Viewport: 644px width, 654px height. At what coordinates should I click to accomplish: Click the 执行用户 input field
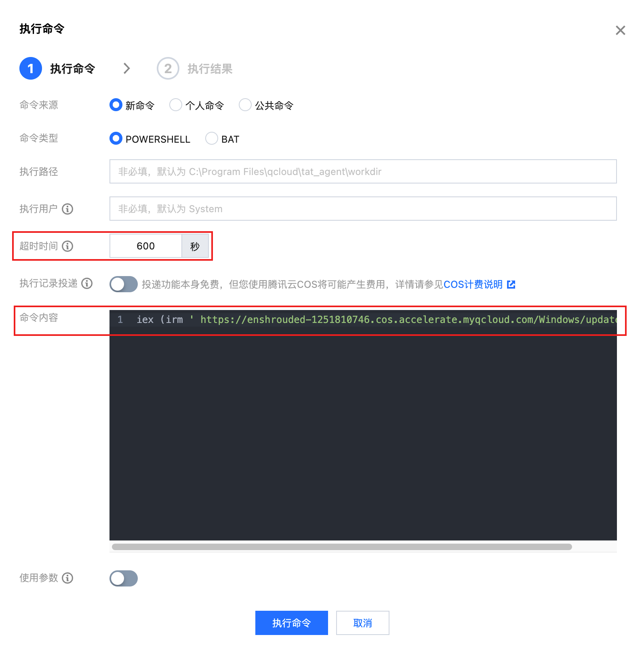coord(363,209)
